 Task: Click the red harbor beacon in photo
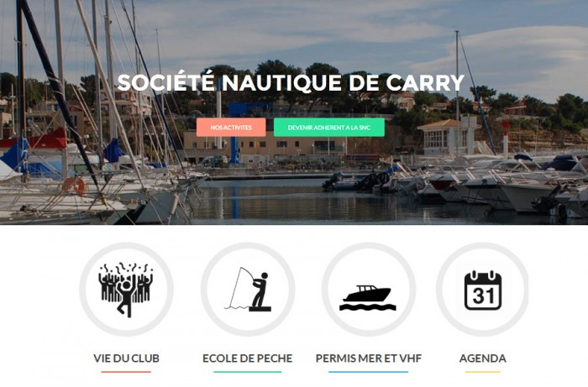pyautogui.click(x=506, y=137)
